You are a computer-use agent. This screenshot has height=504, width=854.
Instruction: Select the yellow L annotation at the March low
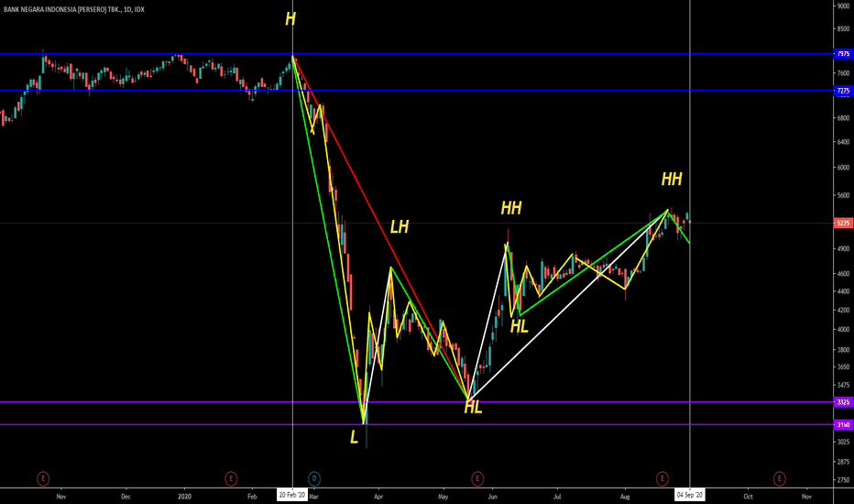[354, 437]
